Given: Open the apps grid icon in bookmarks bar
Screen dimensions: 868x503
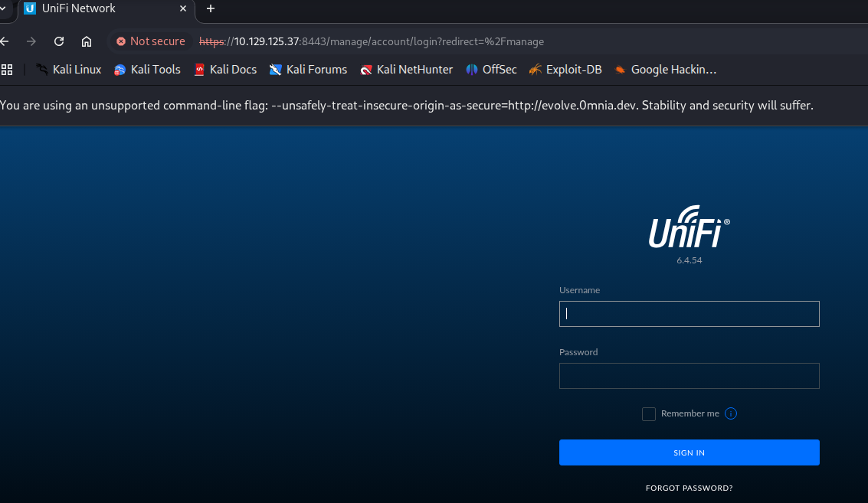Looking at the screenshot, I should click(x=7, y=70).
